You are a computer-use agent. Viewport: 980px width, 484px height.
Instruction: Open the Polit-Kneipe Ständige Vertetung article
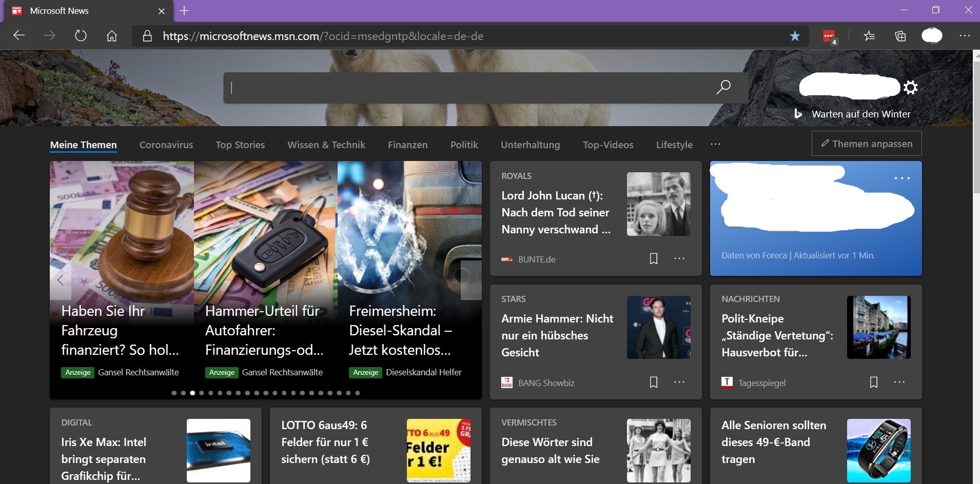[x=777, y=335]
